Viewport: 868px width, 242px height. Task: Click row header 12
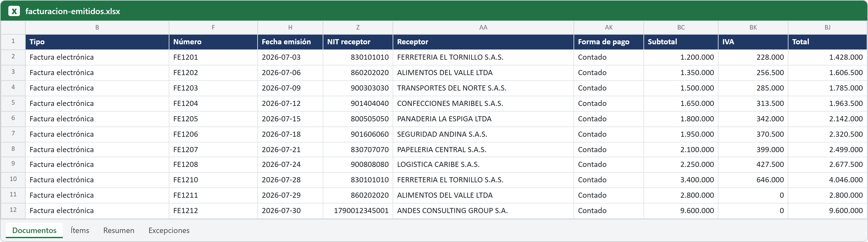[13, 210]
